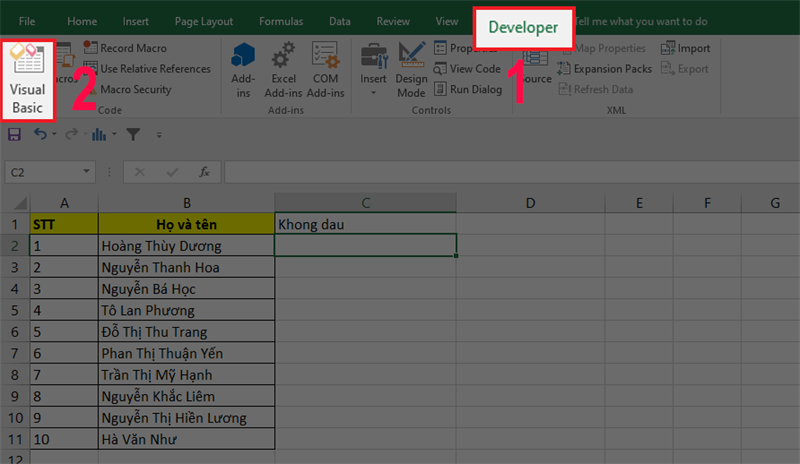Viewport: 800px width, 464px height.
Task: Click Record Macro
Action: click(126, 48)
